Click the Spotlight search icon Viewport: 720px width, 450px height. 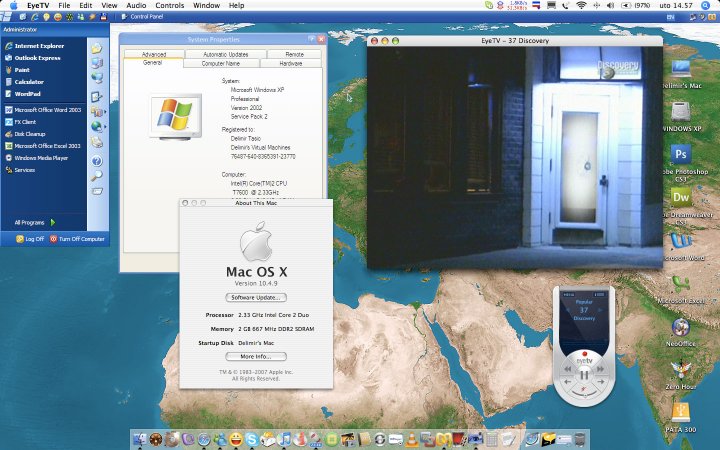pyautogui.click(x=706, y=6)
